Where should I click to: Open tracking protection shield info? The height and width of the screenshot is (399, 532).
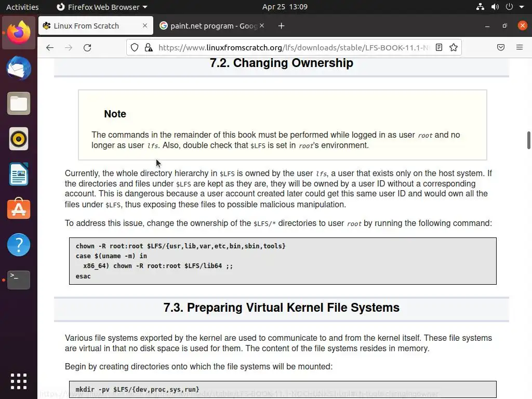click(135, 47)
